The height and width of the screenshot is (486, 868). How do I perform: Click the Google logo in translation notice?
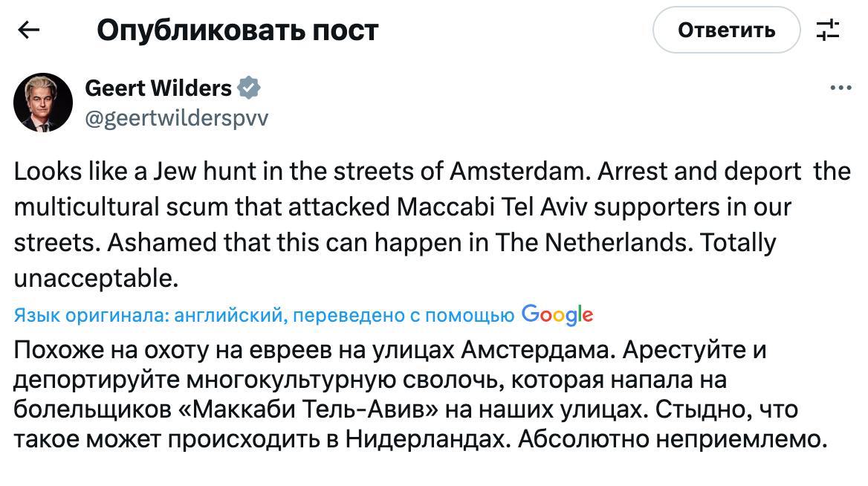557,315
